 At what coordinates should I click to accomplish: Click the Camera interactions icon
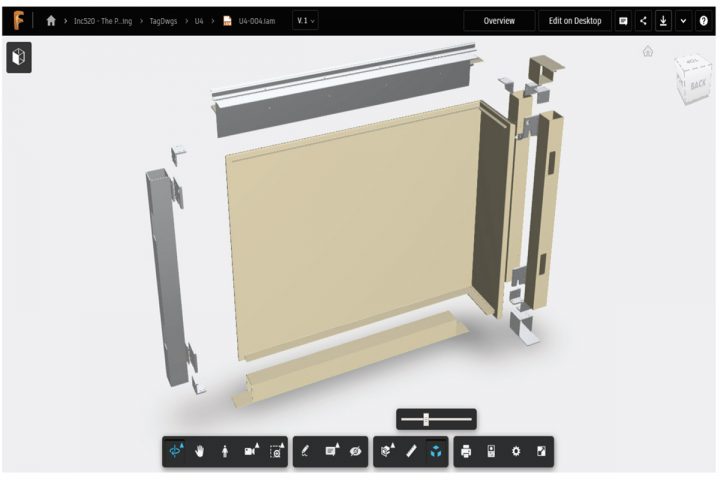pyautogui.click(x=251, y=452)
